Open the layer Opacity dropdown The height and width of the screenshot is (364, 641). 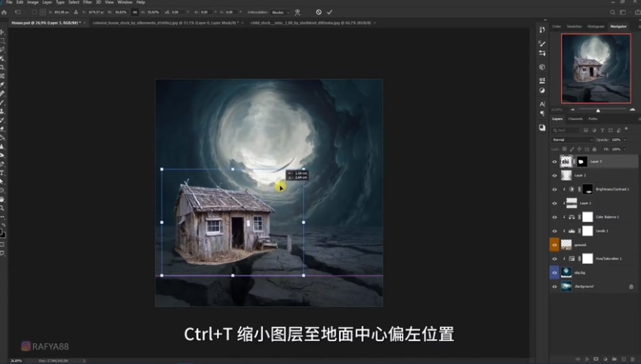624,139
